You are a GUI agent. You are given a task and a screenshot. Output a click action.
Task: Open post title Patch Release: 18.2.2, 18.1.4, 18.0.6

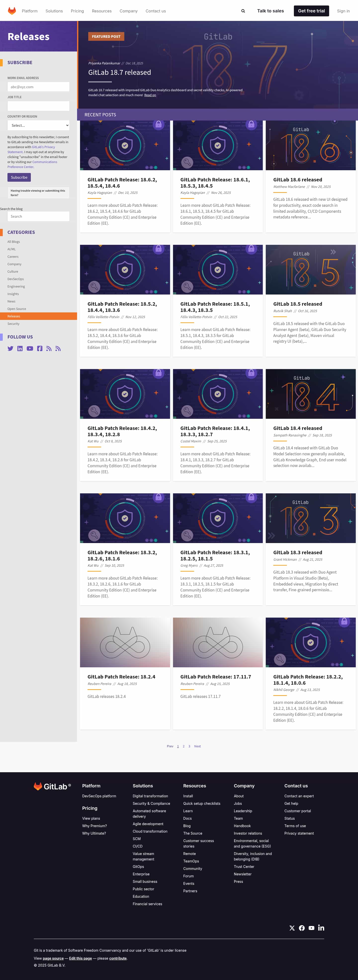click(308, 680)
